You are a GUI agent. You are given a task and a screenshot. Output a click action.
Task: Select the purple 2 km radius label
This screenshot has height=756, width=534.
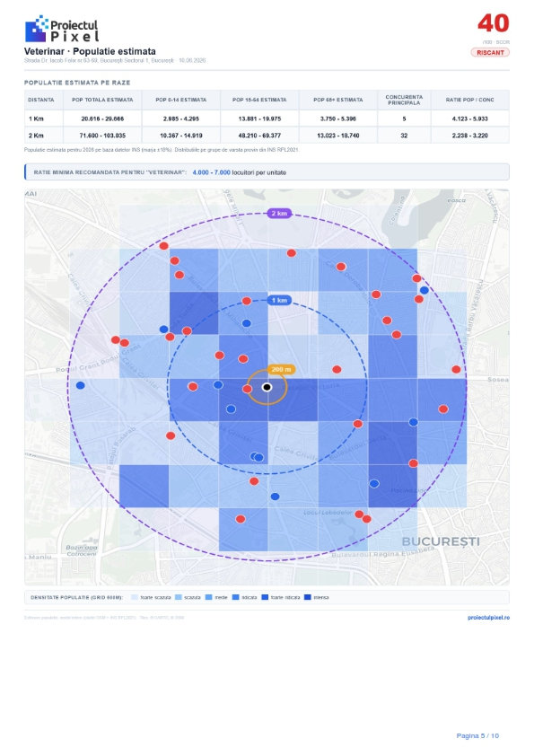coord(279,213)
